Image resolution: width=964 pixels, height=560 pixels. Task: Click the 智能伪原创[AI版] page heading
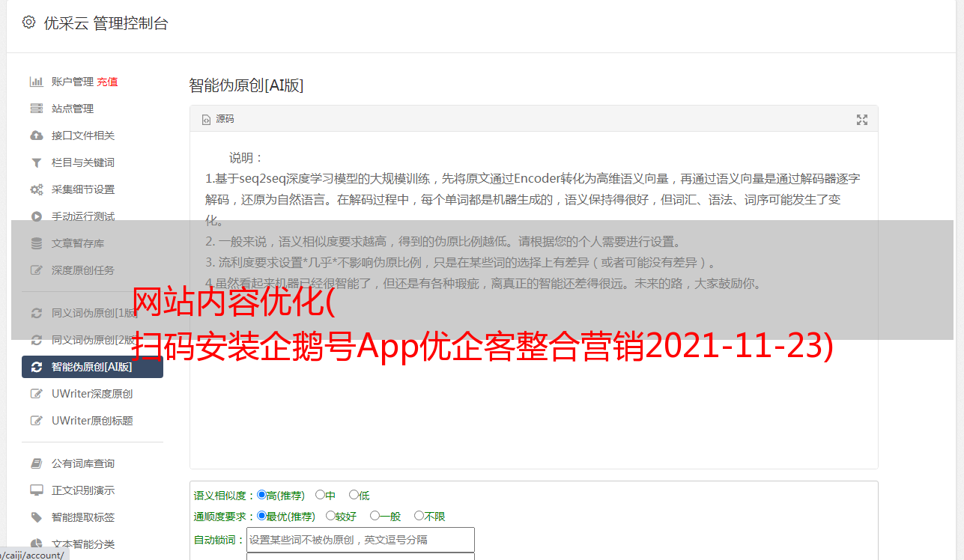click(246, 85)
